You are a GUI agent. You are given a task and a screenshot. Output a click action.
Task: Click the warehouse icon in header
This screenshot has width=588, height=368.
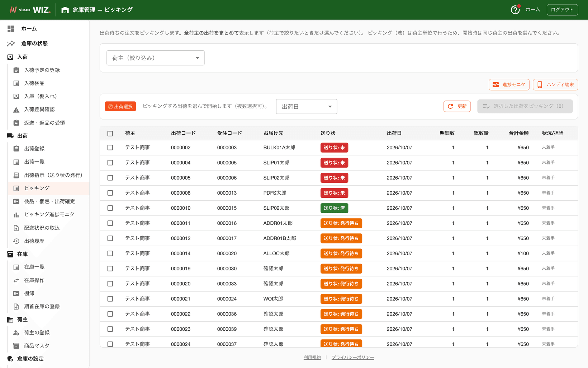pyautogui.click(x=65, y=10)
